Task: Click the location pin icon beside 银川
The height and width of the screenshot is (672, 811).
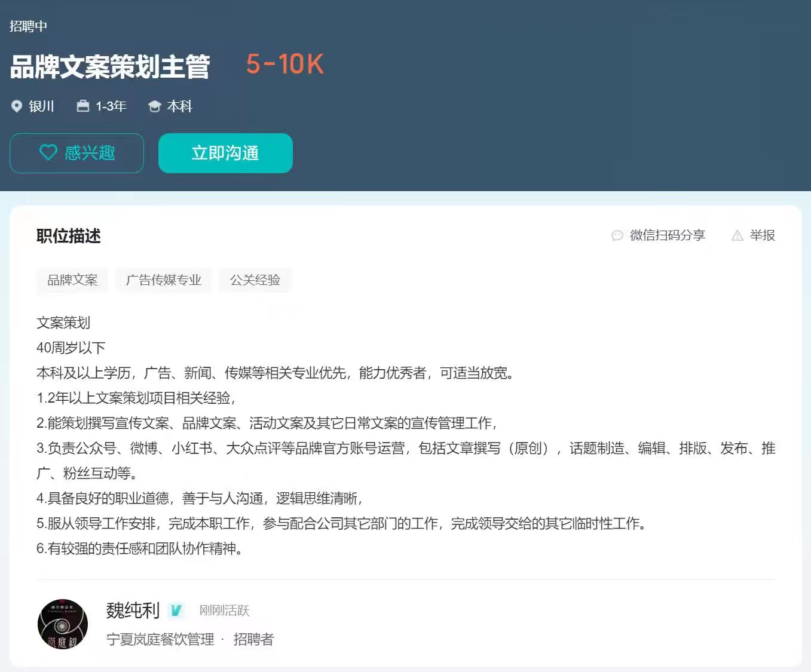Action: (x=17, y=106)
